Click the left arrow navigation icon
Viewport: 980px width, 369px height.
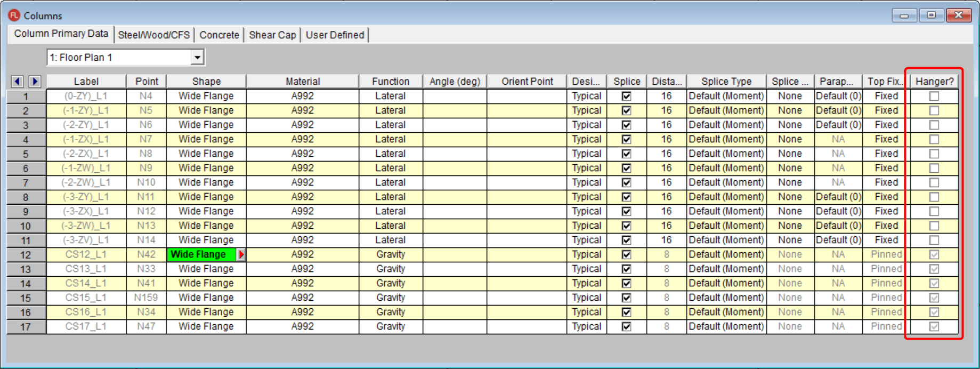[17, 82]
